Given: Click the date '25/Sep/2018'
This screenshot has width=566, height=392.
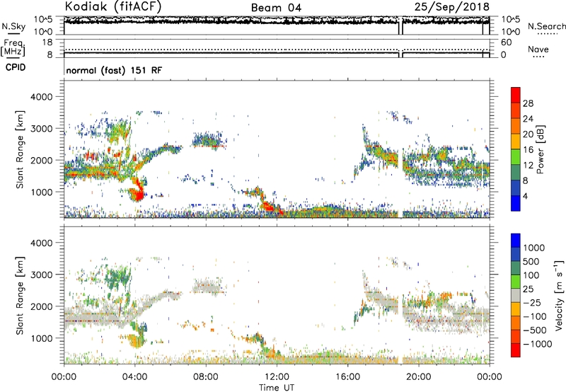Looking at the screenshot, I should (x=452, y=6).
